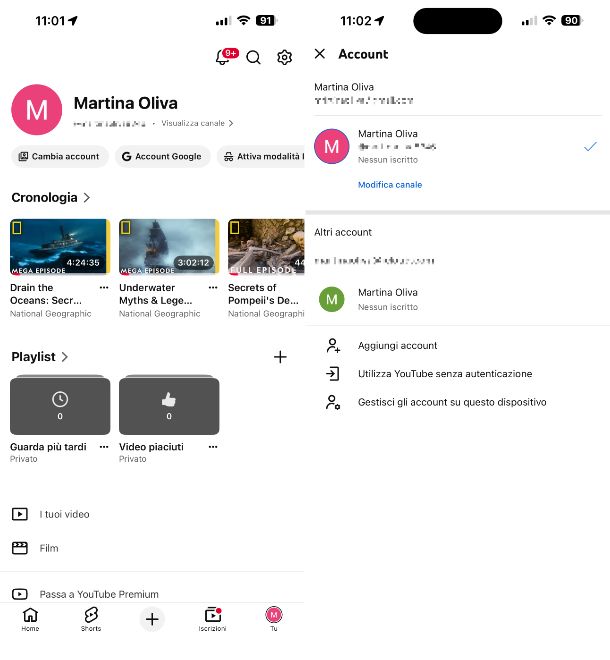Open Film menu item
This screenshot has height=660, width=610.
point(152,548)
